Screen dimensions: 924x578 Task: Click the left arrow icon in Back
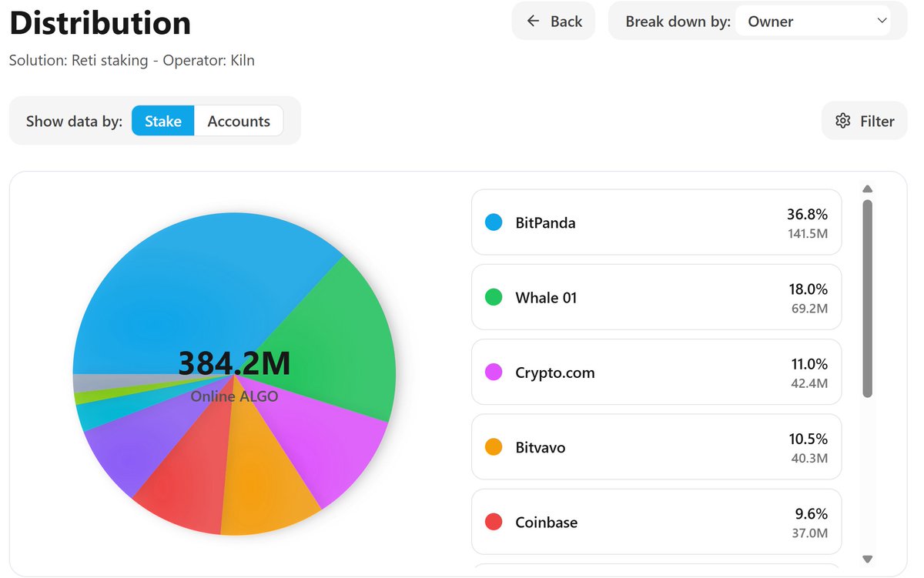click(x=533, y=21)
